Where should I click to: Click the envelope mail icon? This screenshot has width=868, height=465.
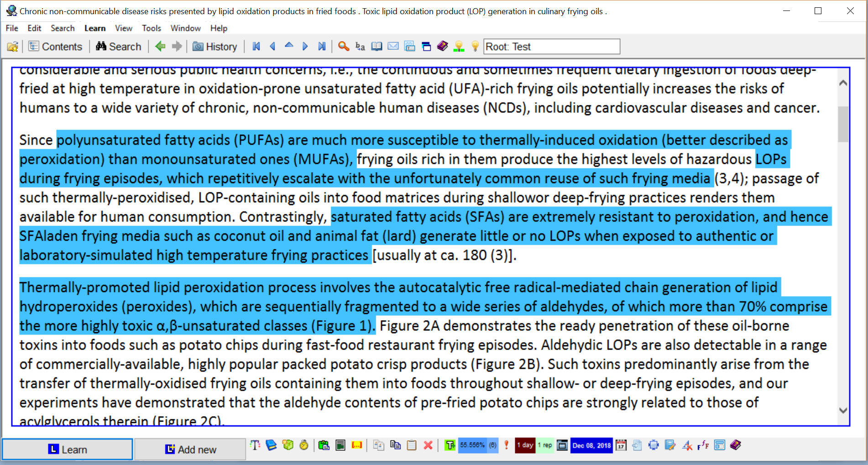click(393, 46)
